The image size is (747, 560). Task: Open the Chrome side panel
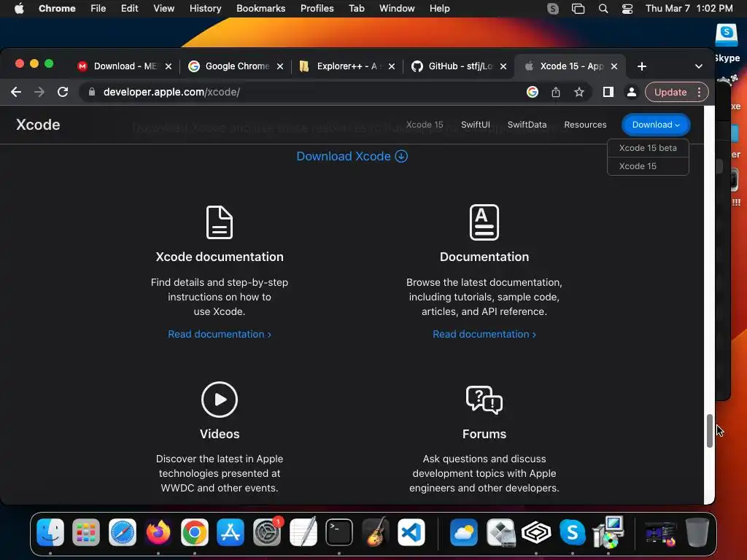(608, 92)
